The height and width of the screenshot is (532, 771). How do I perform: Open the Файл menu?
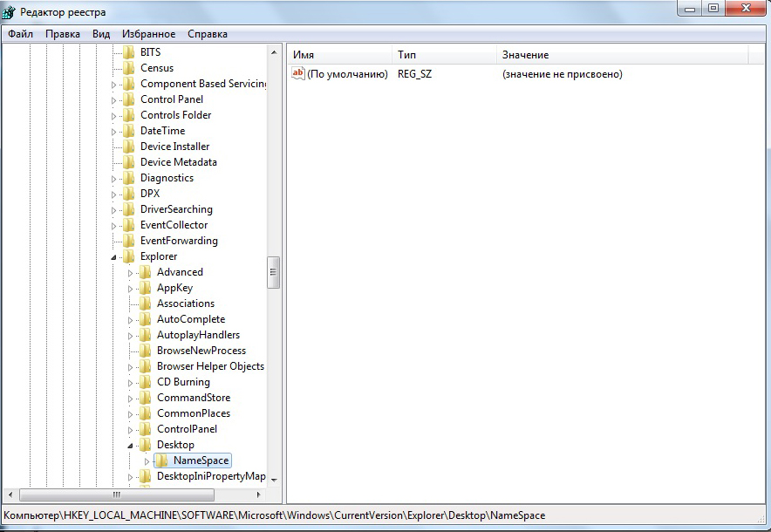coord(20,34)
